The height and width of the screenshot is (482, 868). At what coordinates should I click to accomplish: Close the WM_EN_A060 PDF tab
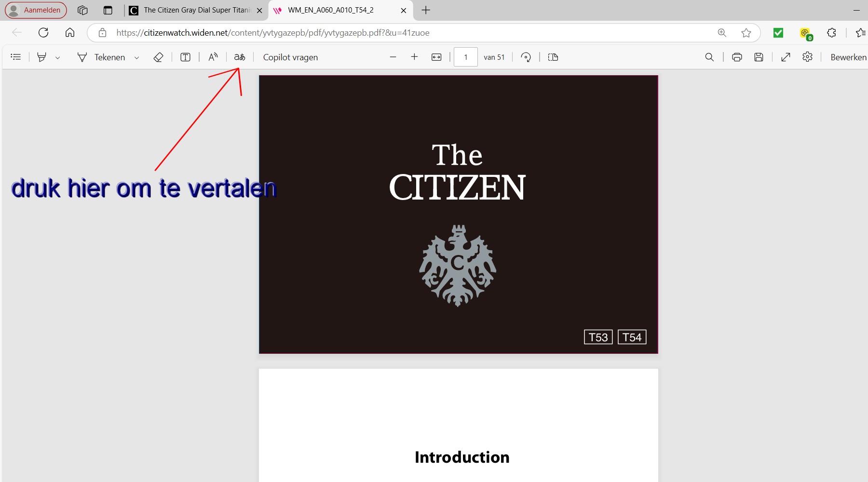[404, 10]
